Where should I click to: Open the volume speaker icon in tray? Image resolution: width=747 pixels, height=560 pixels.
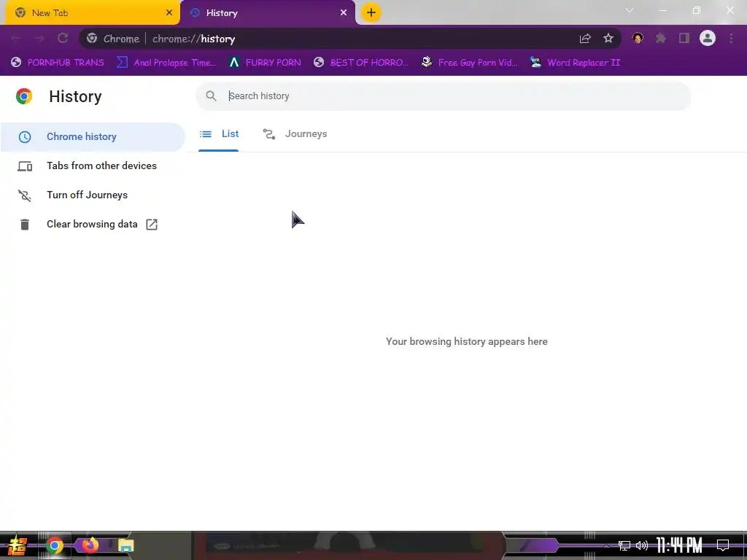[x=642, y=545]
